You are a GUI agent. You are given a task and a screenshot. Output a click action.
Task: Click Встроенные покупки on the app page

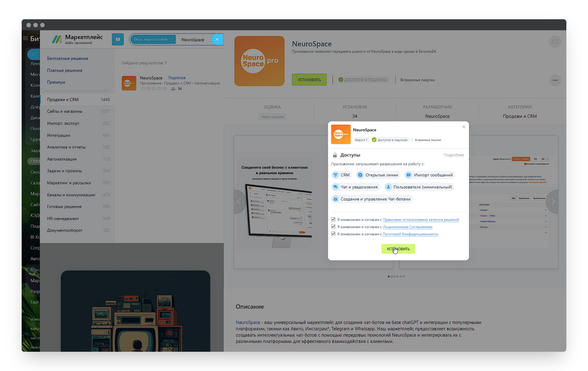[418, 80]
